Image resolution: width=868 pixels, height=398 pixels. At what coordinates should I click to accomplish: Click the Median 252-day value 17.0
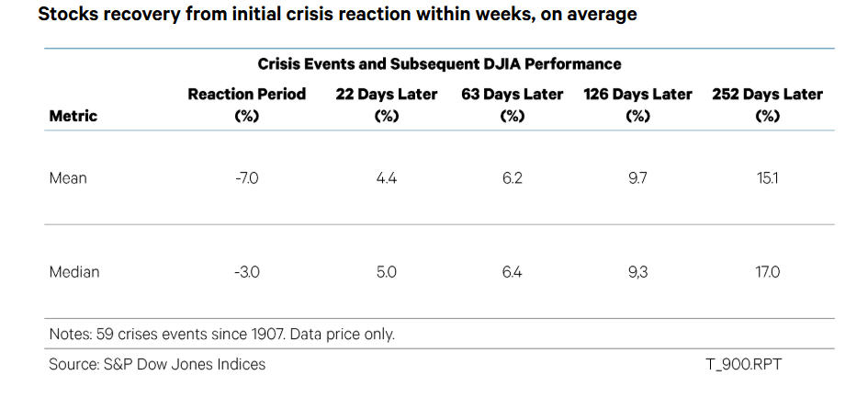(x=767, y=272)
